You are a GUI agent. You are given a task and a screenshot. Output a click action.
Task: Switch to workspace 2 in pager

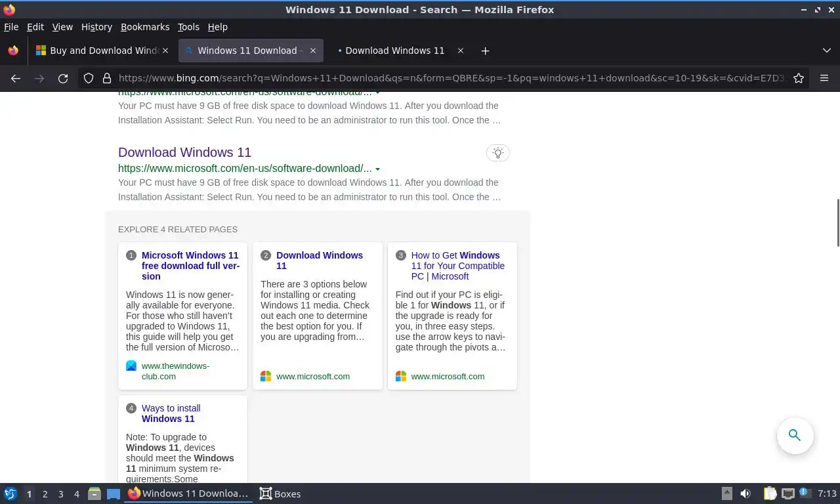pos(45,494)
